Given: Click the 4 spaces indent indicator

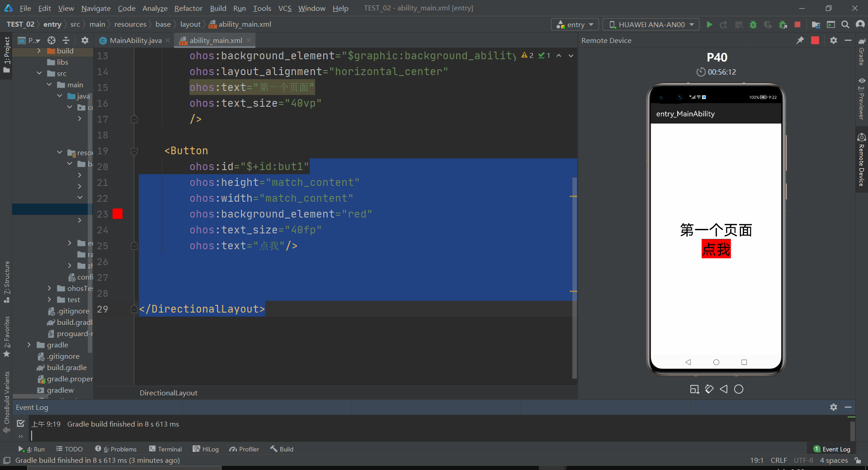Looking at the screenshot, I should 834,460.
